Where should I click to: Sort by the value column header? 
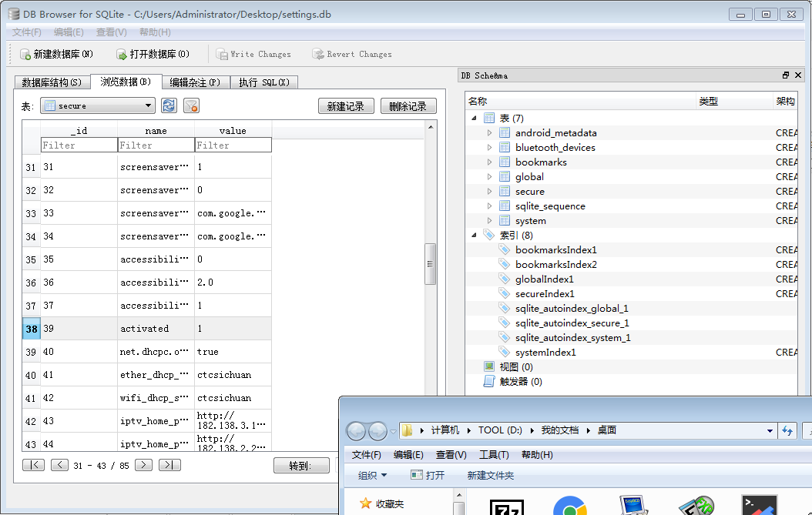(x=233, y=130)
